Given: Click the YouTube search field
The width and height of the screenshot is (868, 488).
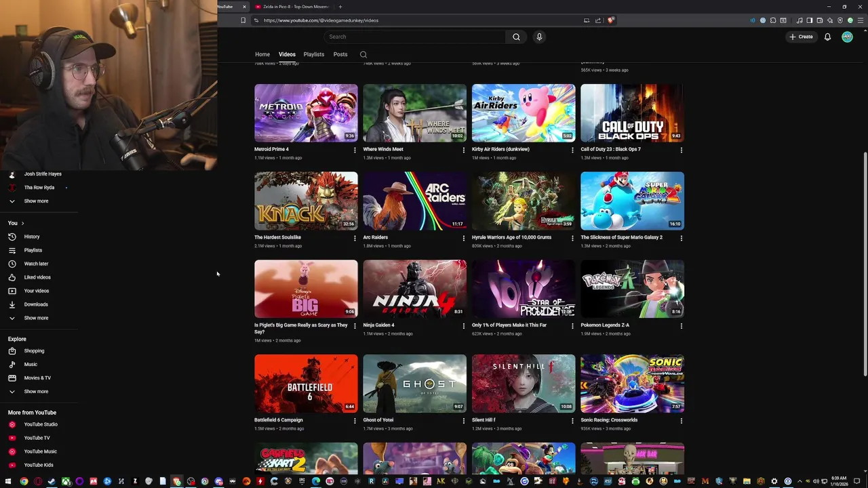Looking at the screenshot, I should (414, 37).
